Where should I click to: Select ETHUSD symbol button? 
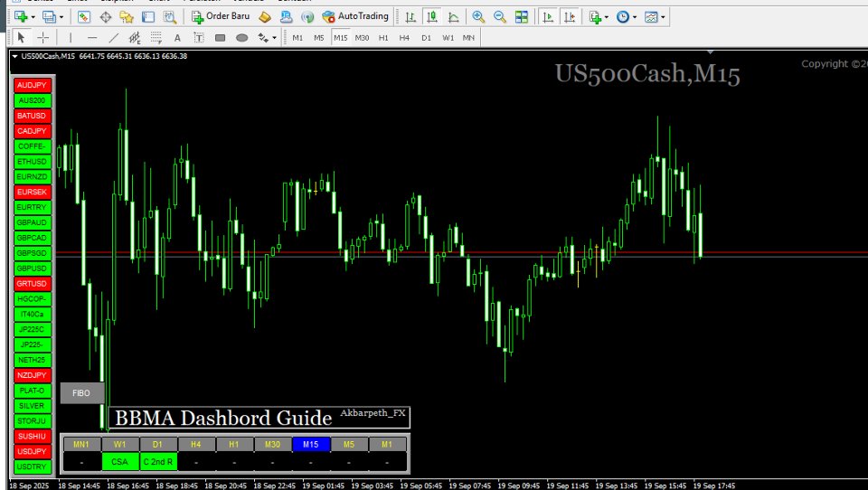tap(32, 162)
